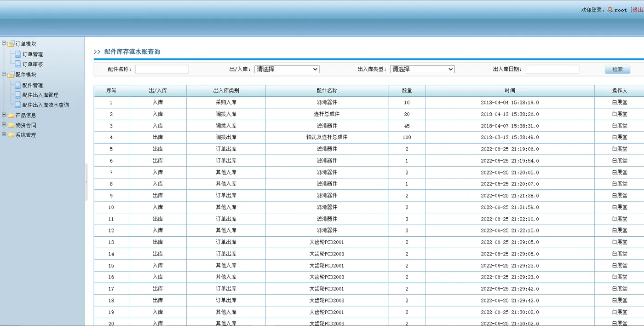
Task: Open 订单审核 in the sidebar
Action: (x=33, y=64)
